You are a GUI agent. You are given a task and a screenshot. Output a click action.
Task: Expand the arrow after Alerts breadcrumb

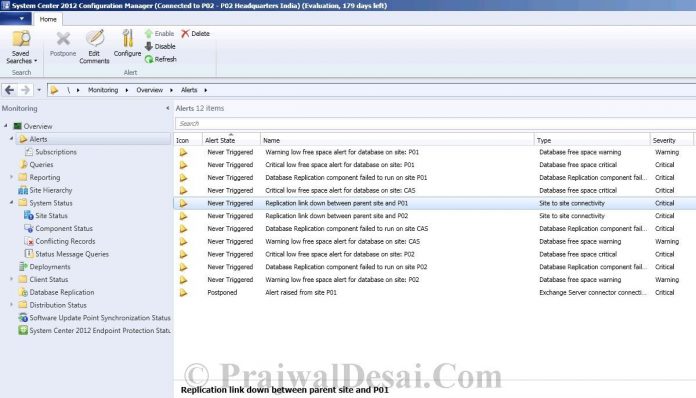(206, 90)
